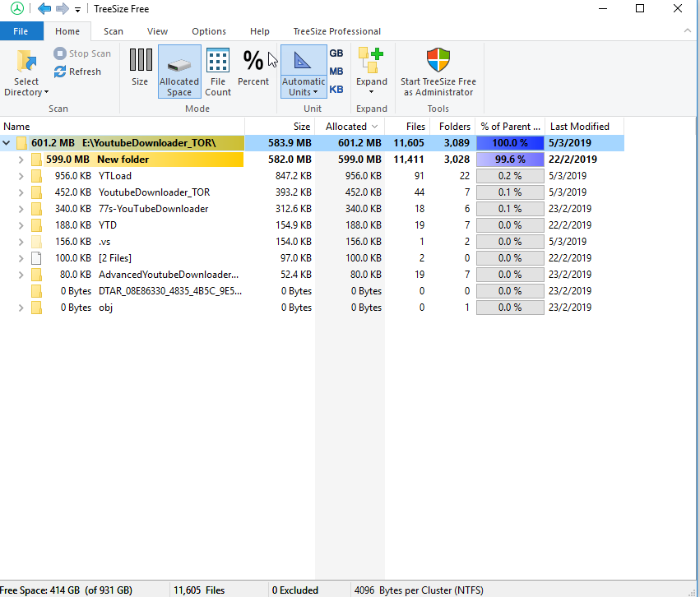Image resolution: width=700 pixels, height=597 pixels.
Task: Click the [2 Files] document icon
Action: [36, 258]
